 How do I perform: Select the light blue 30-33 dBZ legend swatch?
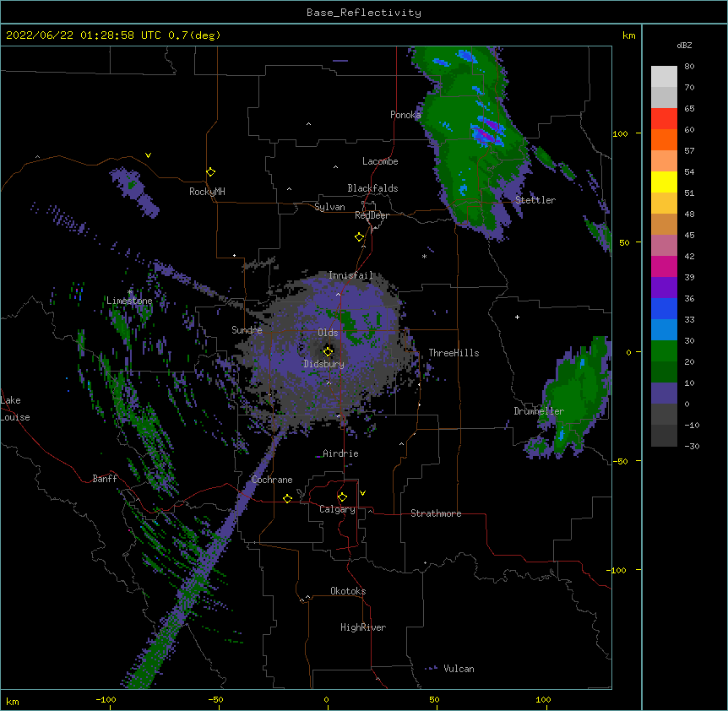pyautogui.click(x=664, y=329)
